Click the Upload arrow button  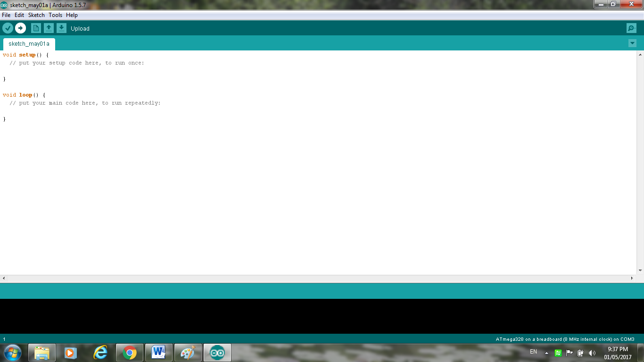20,28
